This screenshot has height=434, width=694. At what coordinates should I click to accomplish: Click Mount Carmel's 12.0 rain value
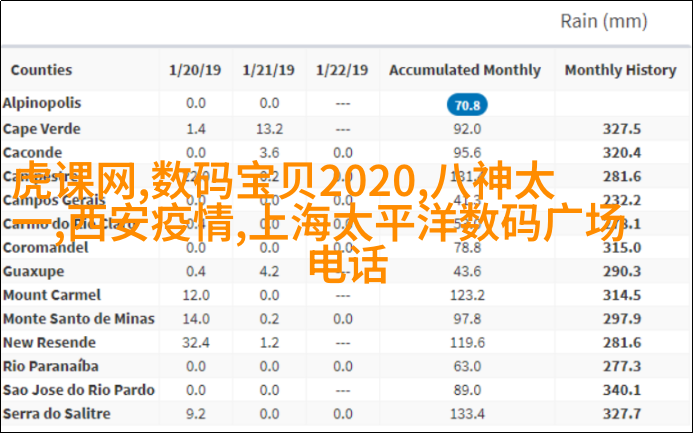196,295
